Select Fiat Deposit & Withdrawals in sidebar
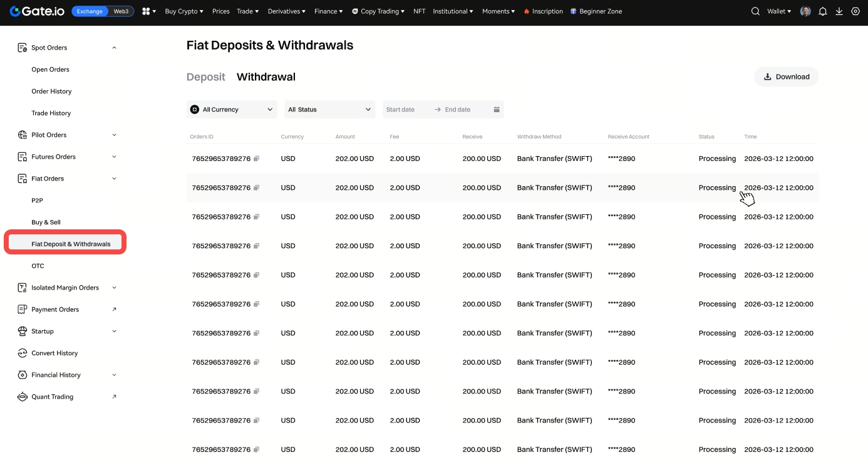The width and height of the screenshot is (868, 465). pos(66,244)
